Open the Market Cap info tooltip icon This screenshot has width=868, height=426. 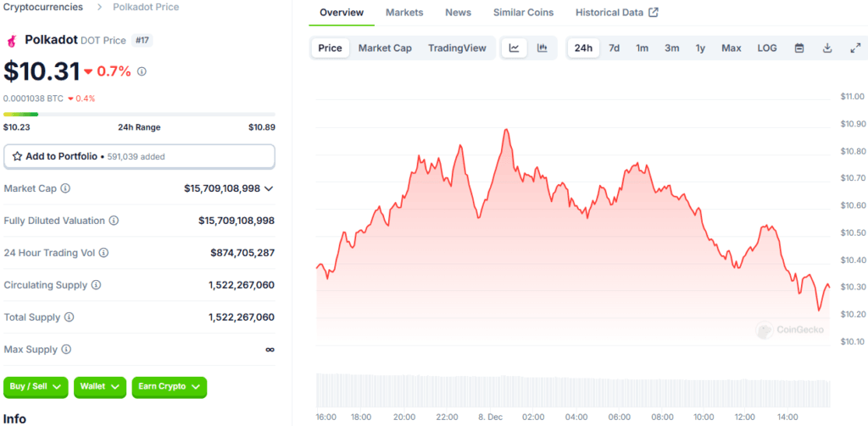coord(65,188)
